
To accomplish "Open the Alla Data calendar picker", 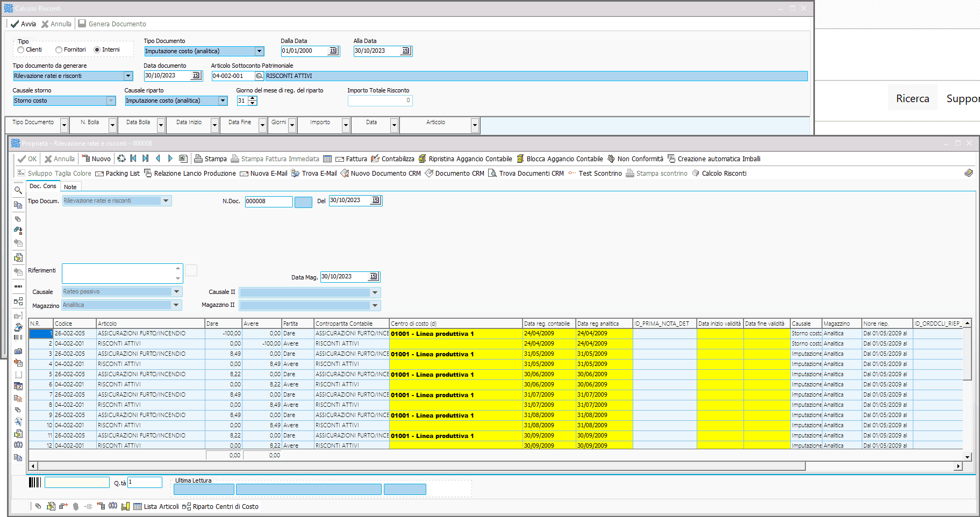I will coord(406,51).
